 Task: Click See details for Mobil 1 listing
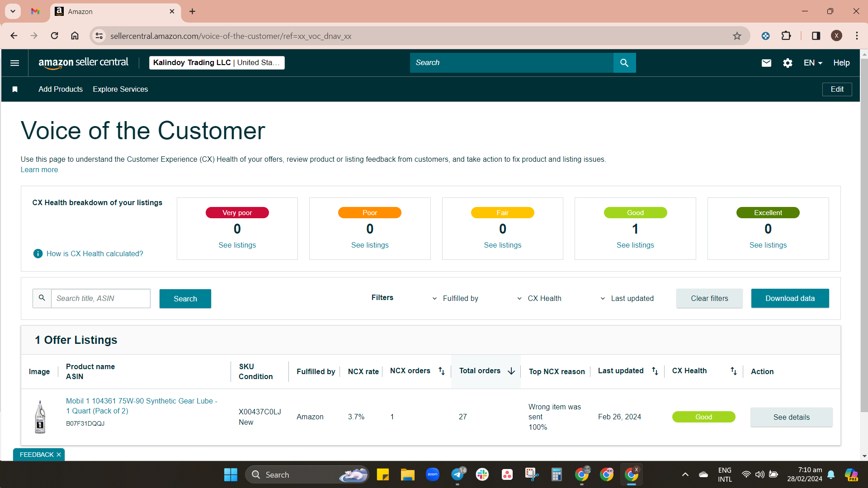coord(791,417)
